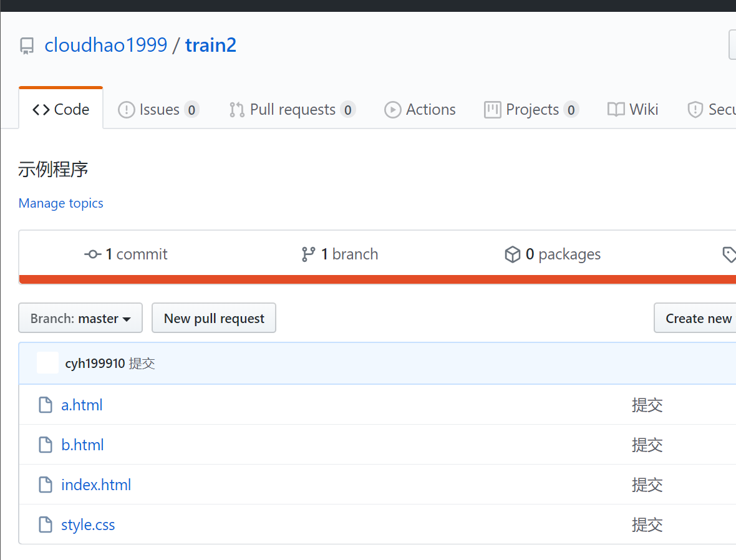Click the Pull requests count badge 0
Screen dimensions: 736x560
click(x=348, y=110)
